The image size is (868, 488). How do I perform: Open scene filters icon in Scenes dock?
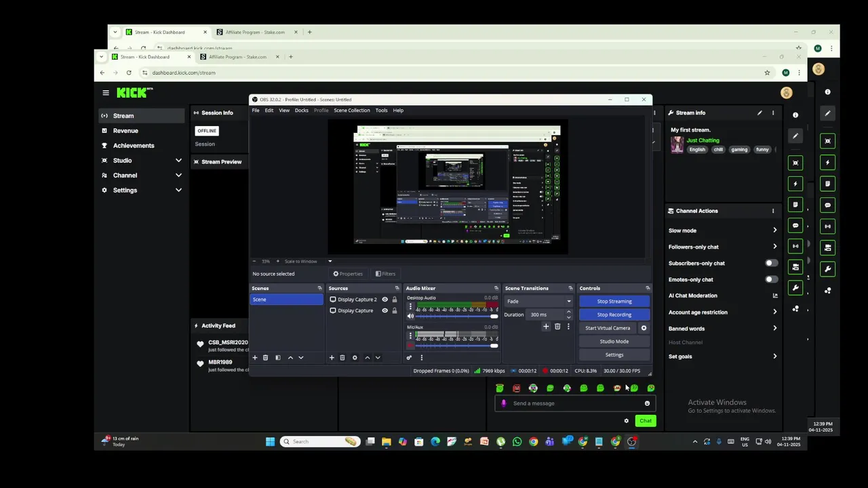tap(277, 358)
